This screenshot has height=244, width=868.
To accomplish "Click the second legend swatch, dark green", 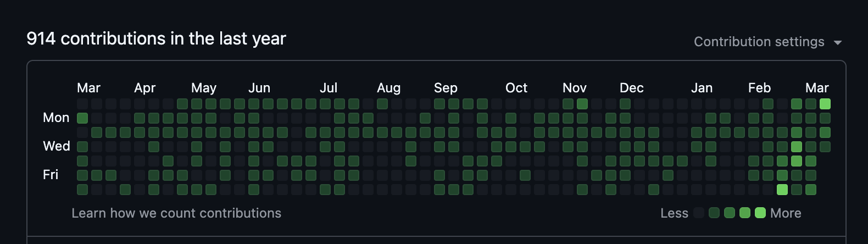I will 714,213.
